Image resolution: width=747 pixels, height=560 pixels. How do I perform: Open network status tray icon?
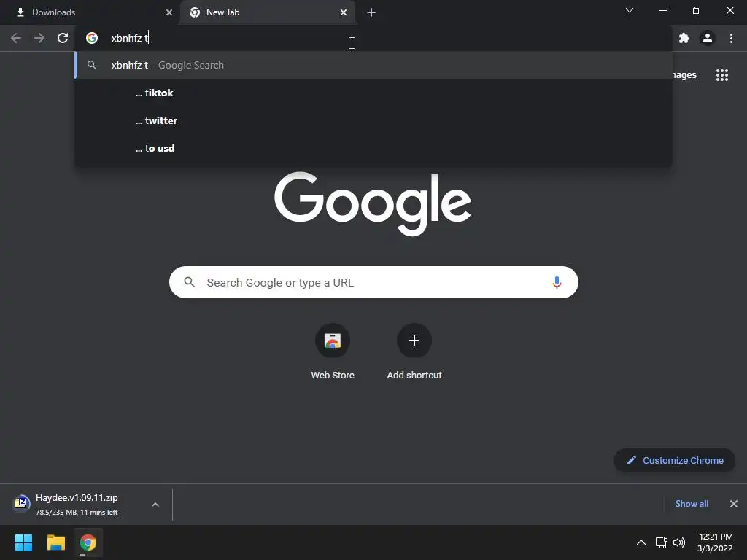tap(661, 542)
